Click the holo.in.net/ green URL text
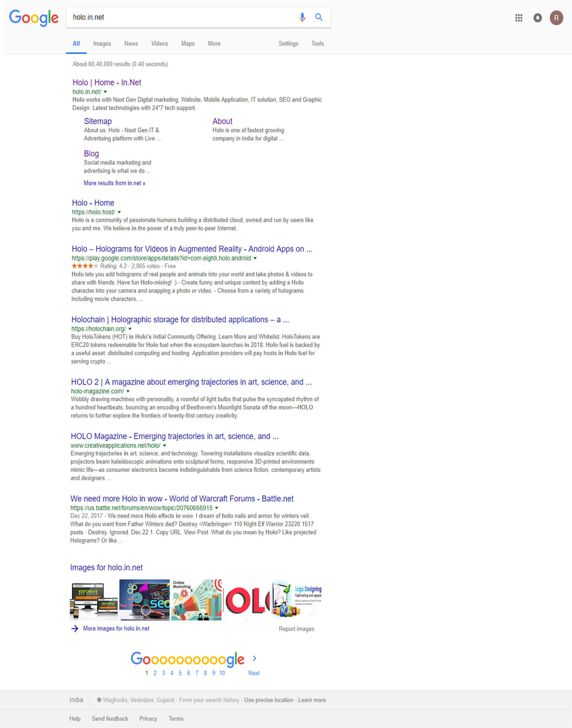This screenshot has width=572, height=728. click(87, 92)
